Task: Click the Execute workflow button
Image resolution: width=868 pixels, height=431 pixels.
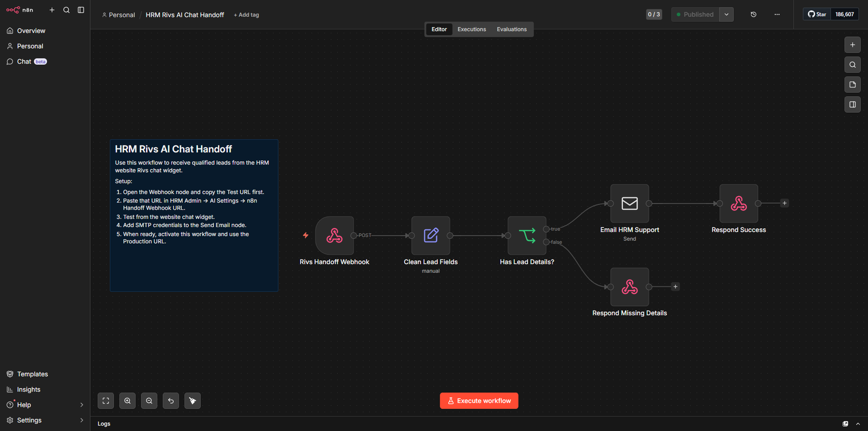Action: coord(479,401)
